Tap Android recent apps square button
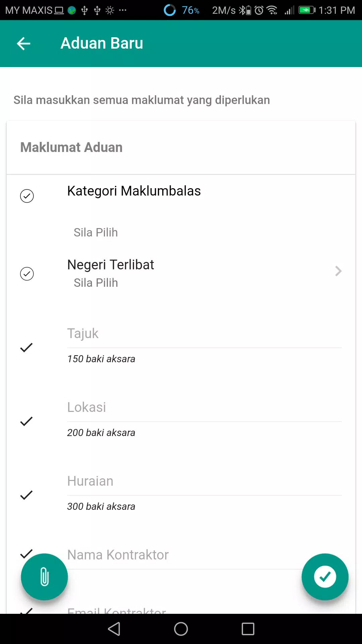The width and height of the screenshot is (362, 644). (248, 629)
